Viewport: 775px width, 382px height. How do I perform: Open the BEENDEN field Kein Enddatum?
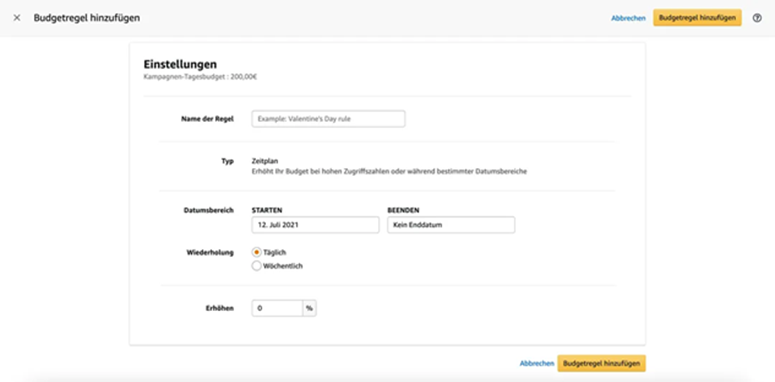pyautogui.click(x=451, y=225)
